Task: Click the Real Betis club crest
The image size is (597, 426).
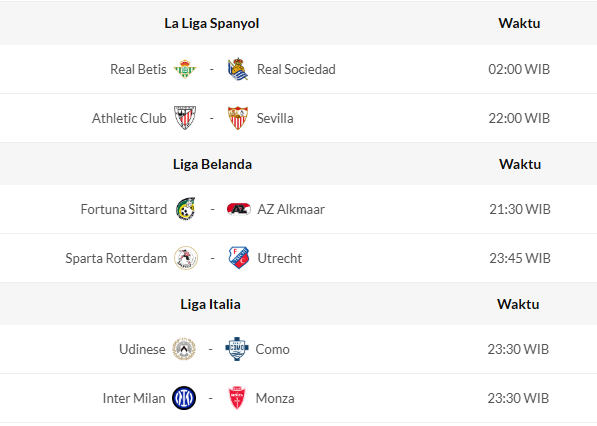Action: 185,69
